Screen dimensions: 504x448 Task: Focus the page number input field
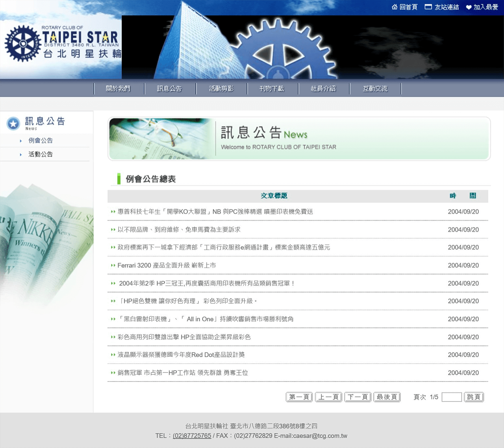click(x=452, y=397)
